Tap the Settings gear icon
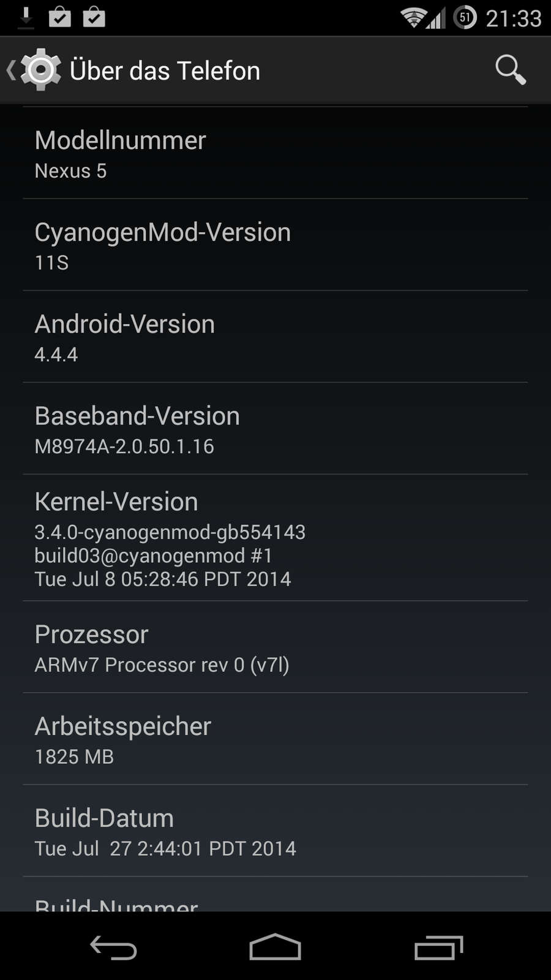The height and width of the screenshot is (980, 551). pos(41,70)
